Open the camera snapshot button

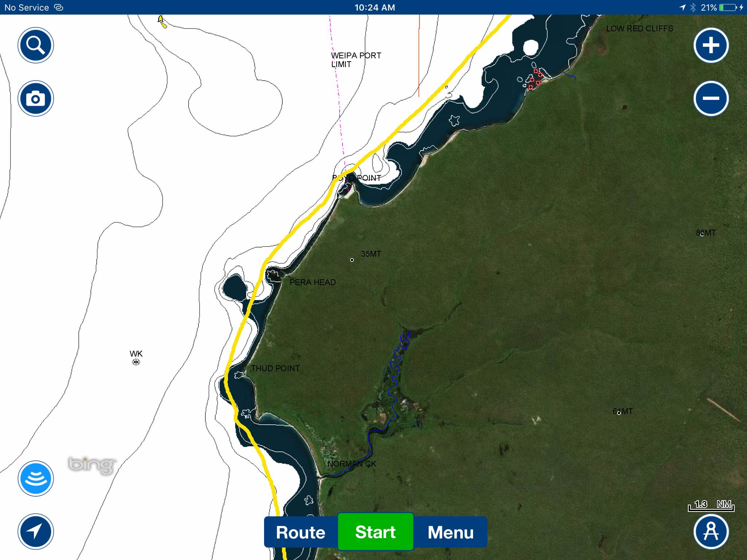tap(36, 98)
